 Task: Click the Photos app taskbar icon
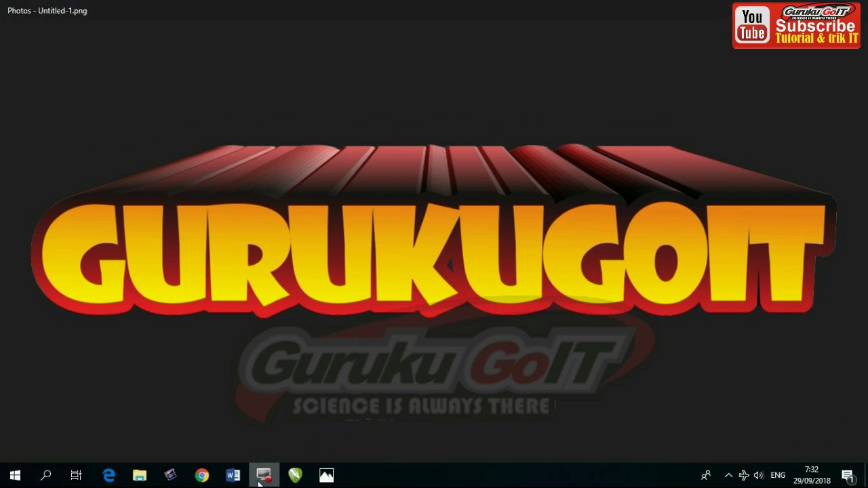[326, 475]
